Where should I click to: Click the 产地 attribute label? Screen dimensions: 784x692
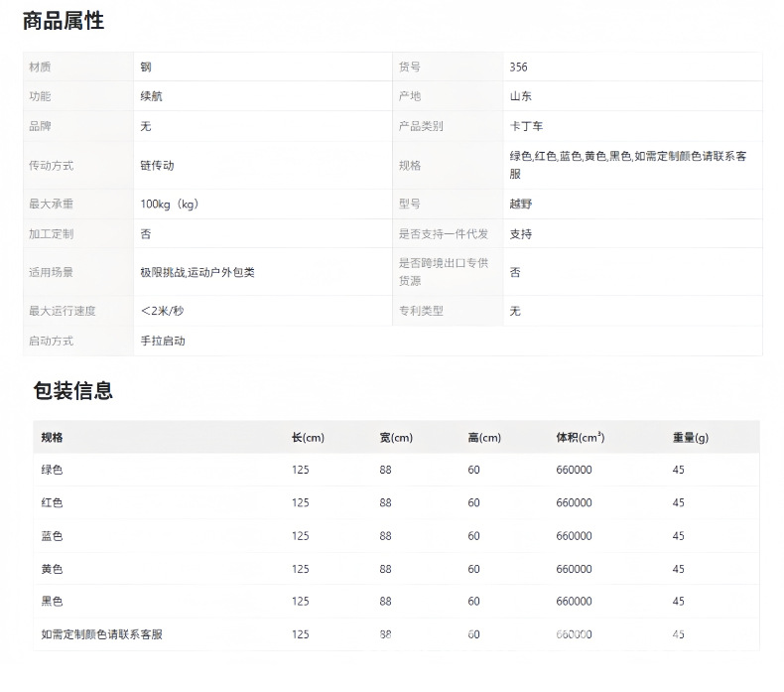tap(410, 96)
